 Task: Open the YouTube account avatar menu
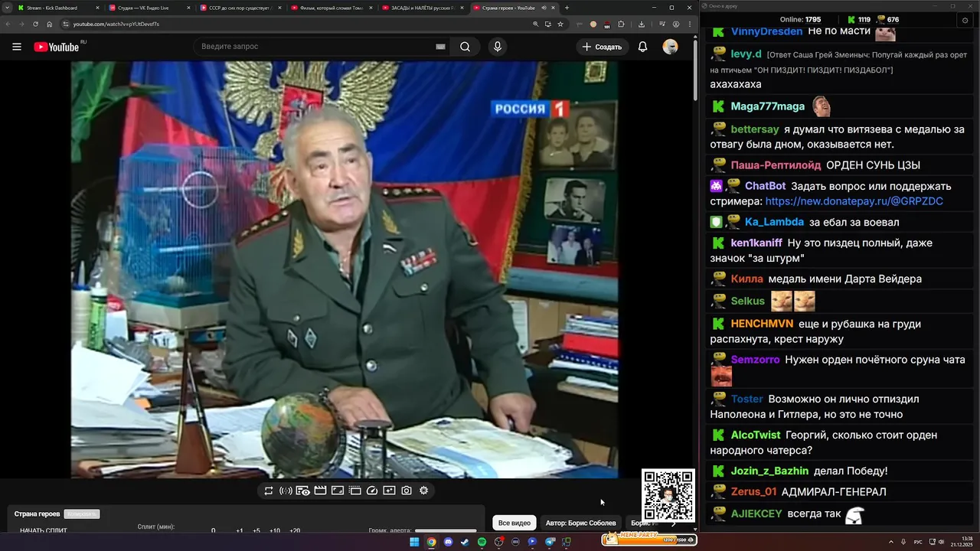tap(670, 47)
